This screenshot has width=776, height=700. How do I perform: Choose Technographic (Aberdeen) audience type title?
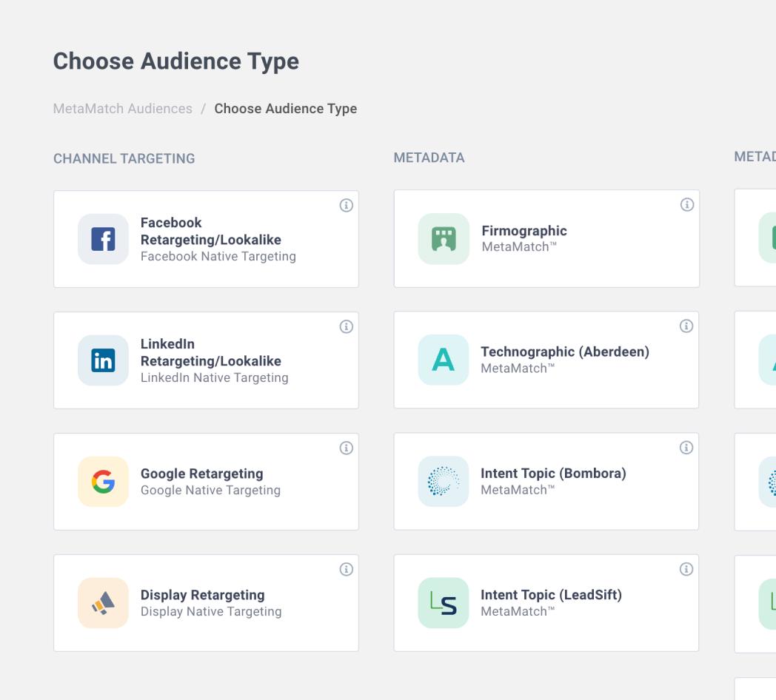tap(564, 352)
